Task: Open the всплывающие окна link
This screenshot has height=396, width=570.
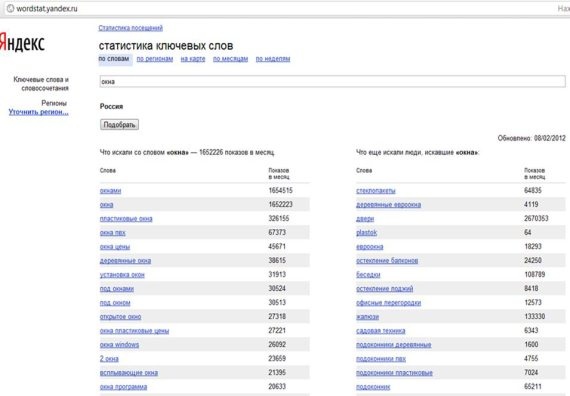Action: point(129,373)
